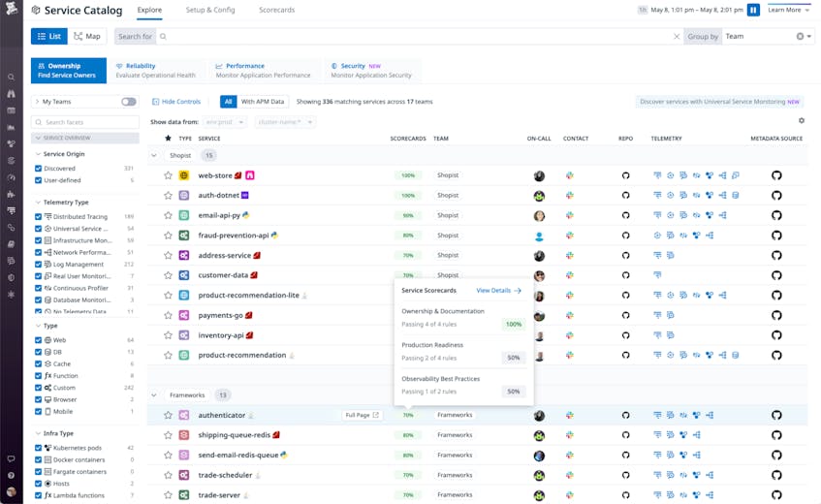
Task: Open table settings gear icon
Action: pos(801,121)
